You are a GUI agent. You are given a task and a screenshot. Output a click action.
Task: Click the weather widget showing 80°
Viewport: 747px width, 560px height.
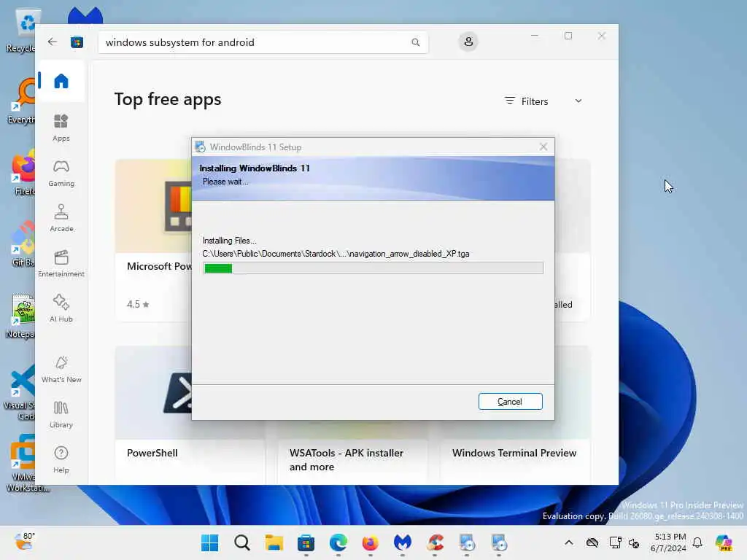click(x=24, y=542)
